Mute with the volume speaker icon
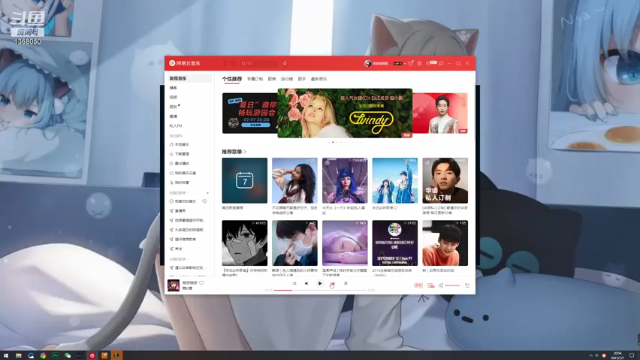Image resolution: width=640 pixels, height=360 pixels. (441, 285)
